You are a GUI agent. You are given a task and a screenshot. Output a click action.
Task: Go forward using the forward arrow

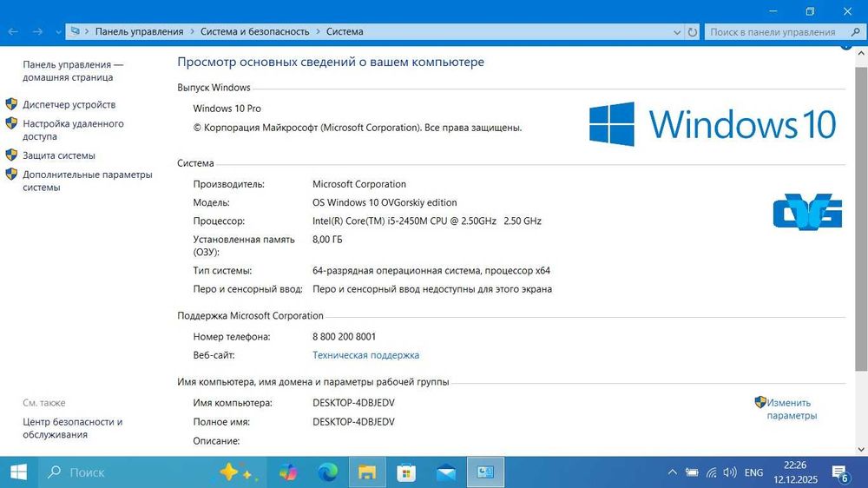point(37,31)
